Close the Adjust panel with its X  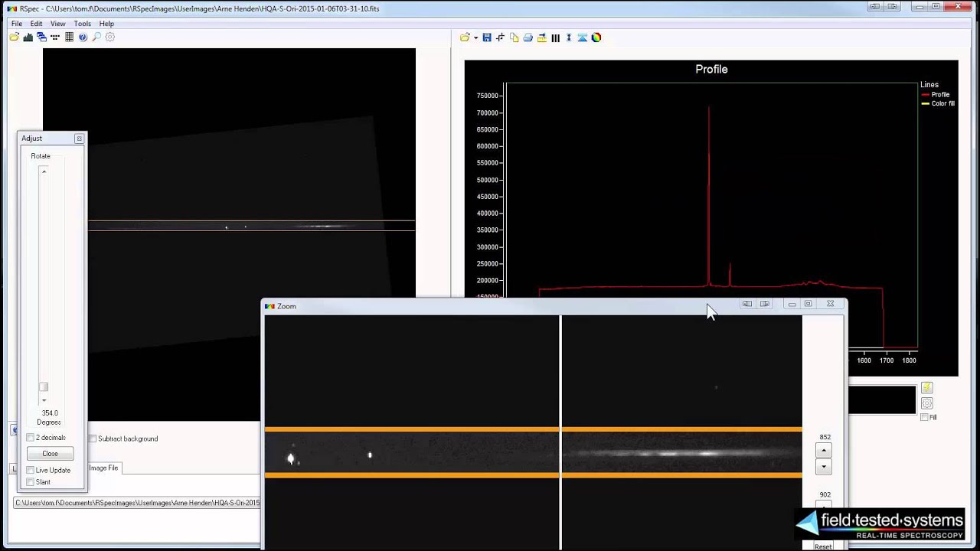coord(79,139)
